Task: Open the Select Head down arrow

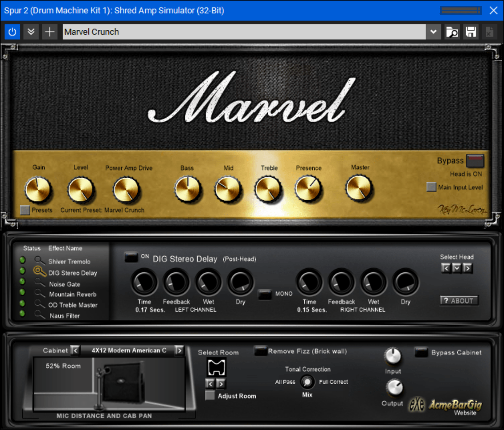Action: 456,268
